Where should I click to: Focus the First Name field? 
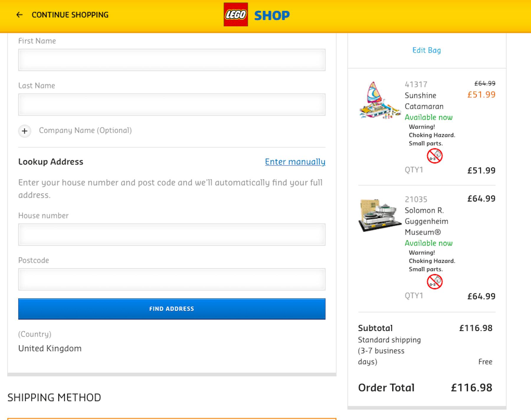(x=172, y=60)
